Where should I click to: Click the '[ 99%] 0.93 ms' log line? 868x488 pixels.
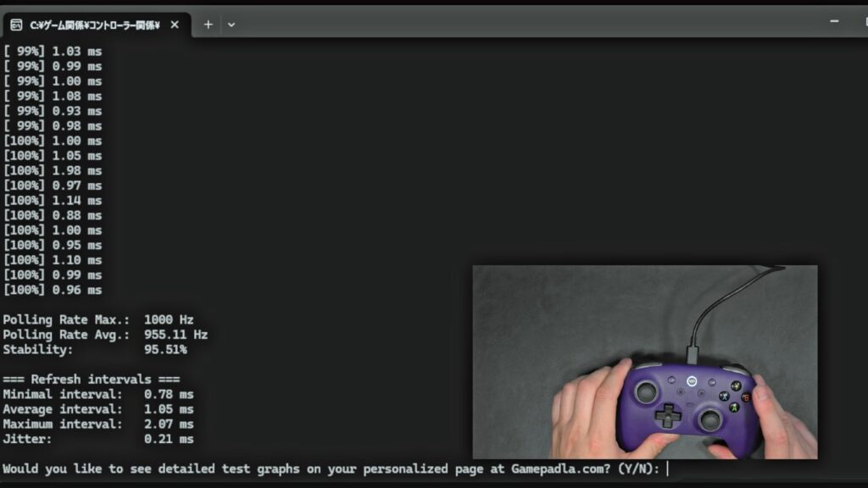53,111
